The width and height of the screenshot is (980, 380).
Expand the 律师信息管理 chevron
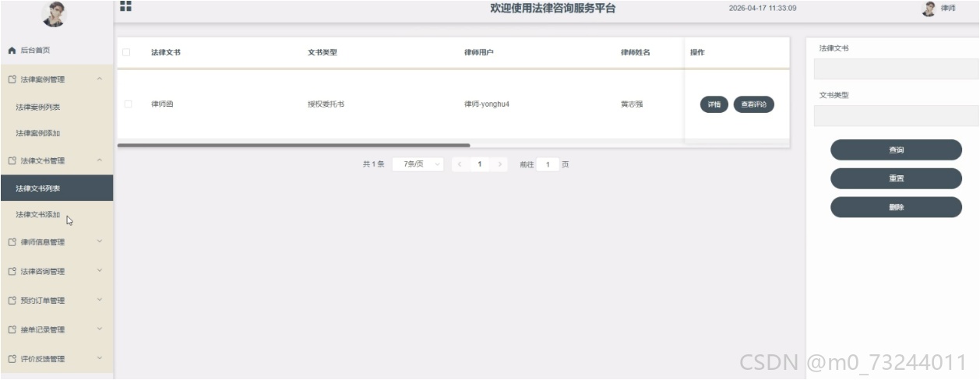coord(100,242)
